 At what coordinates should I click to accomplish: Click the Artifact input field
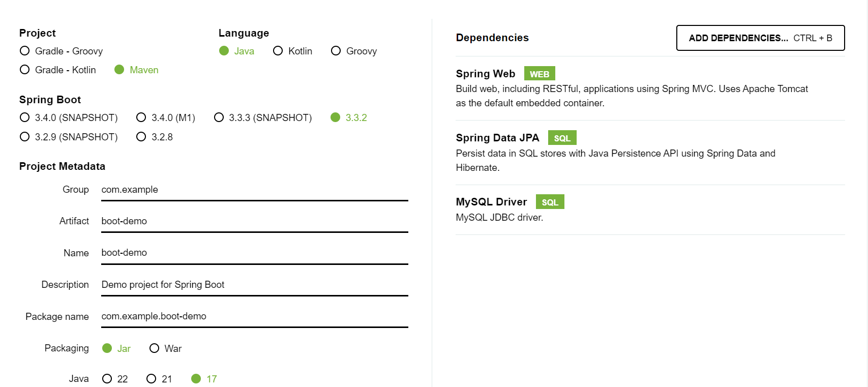pyautogui.click(x=255, y=221)
